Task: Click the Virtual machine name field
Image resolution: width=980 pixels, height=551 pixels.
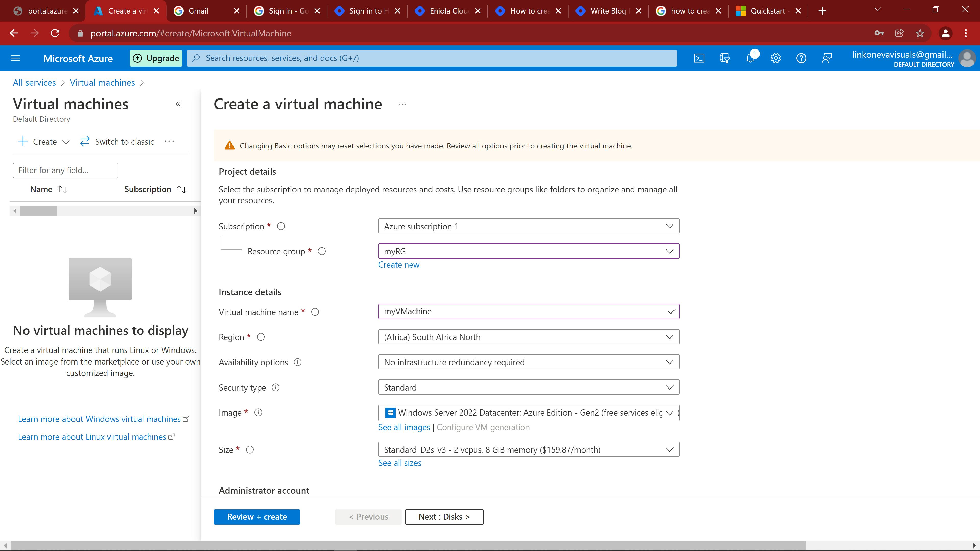Action: coord(529,311)
